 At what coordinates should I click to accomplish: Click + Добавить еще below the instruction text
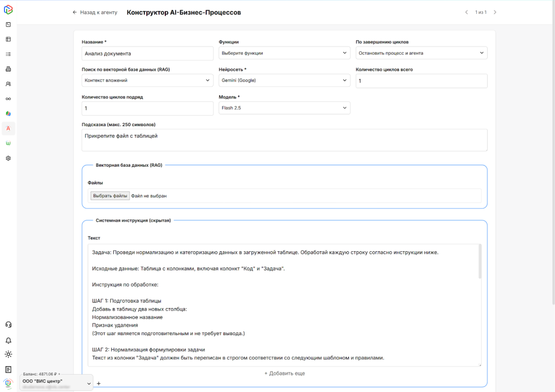tap(285, 374)
